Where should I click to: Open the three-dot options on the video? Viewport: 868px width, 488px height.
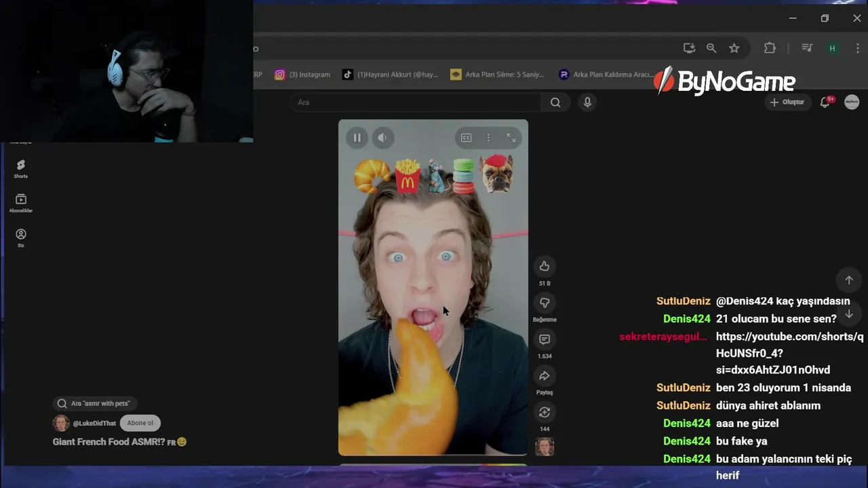[x=488, y=138]
